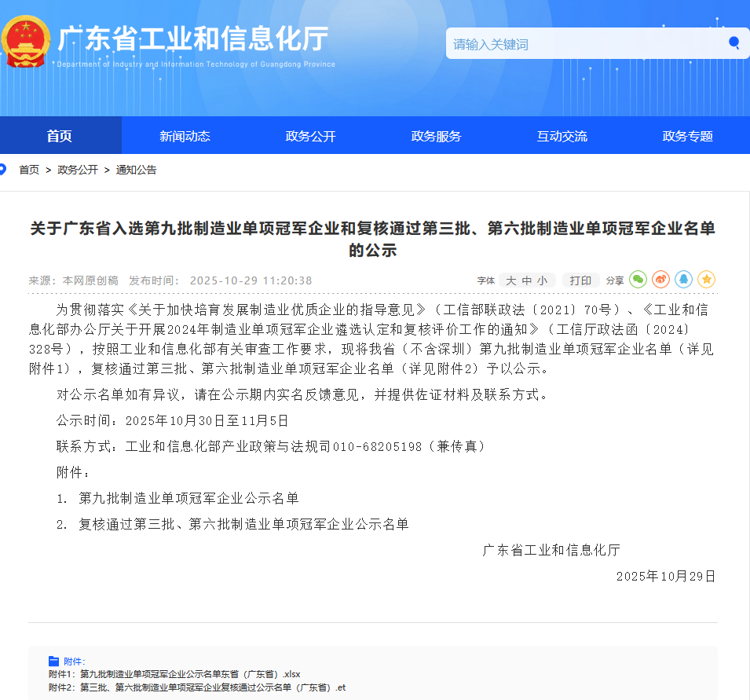The height and width of the screenshot is (700, 750).
Task: Expand the 政务公开 navigation menu
Action: click(310, 136)
